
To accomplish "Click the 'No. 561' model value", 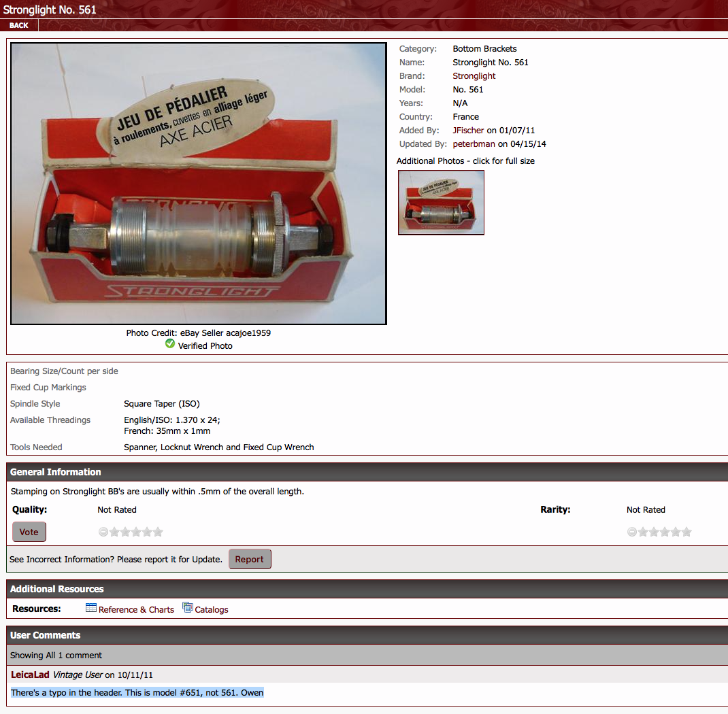I will pos(468,90).
